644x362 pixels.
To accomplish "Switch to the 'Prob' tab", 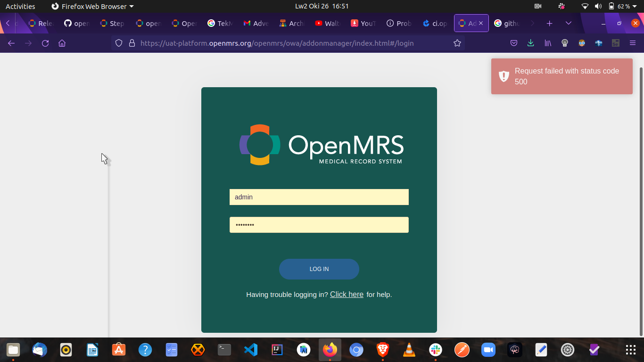I will tap(399, 23).
